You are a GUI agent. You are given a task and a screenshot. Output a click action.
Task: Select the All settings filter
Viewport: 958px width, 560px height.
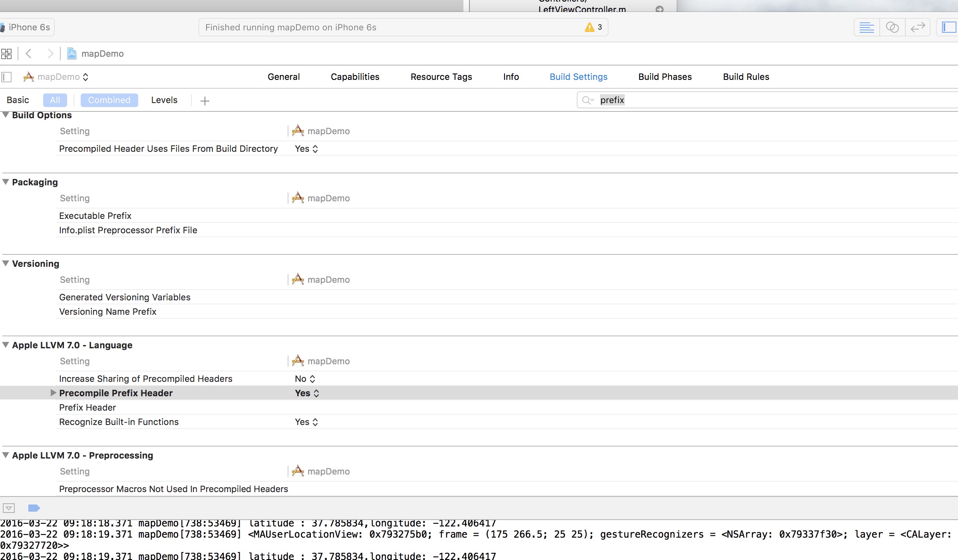[55, 100]
